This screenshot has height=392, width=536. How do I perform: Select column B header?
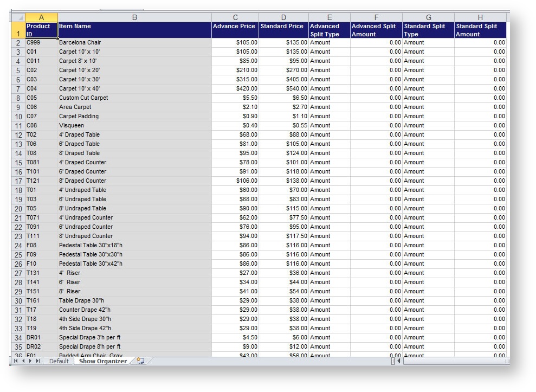[134, 17]
